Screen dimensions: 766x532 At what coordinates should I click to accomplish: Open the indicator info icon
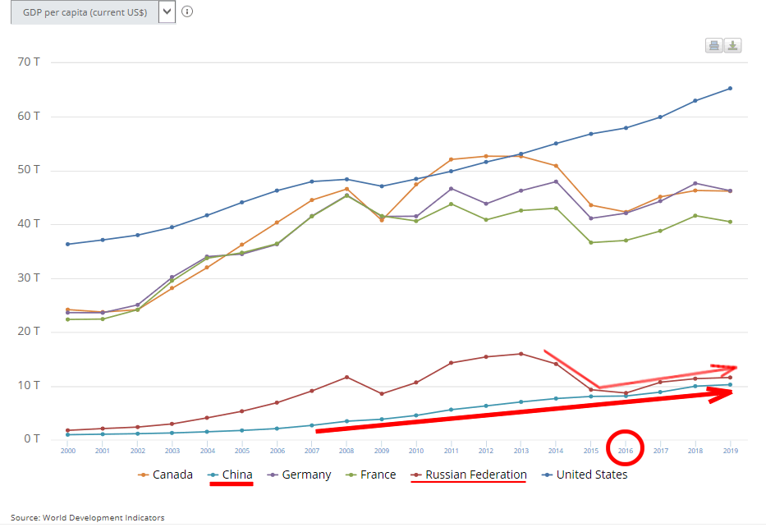(x=187, y=11)
